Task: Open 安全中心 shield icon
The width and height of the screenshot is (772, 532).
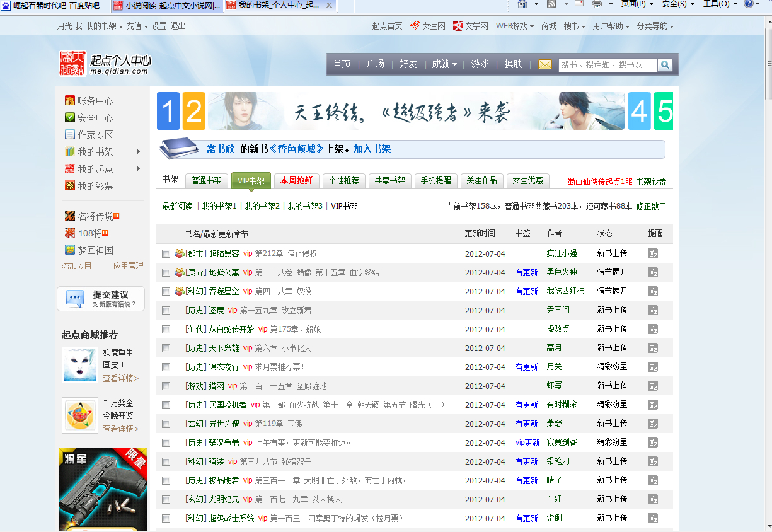Action: click(x=70, y=118)
